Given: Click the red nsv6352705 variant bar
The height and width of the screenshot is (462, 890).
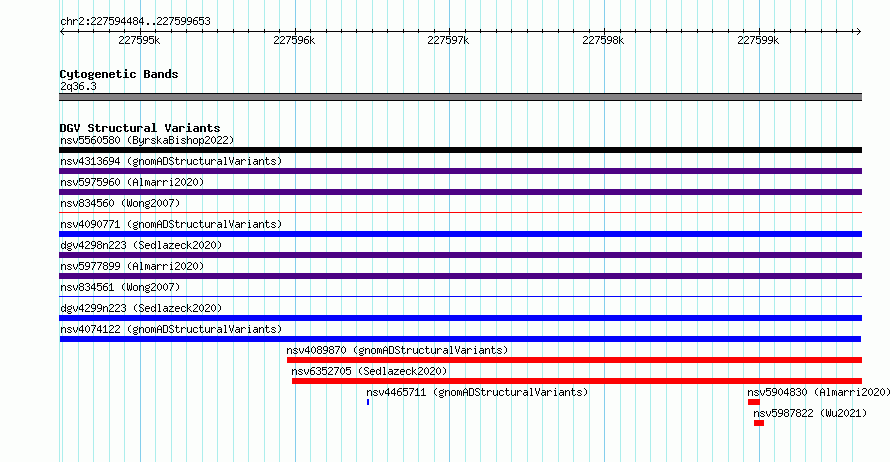Looking at the screenshot, I should click(x=577, y=381).
